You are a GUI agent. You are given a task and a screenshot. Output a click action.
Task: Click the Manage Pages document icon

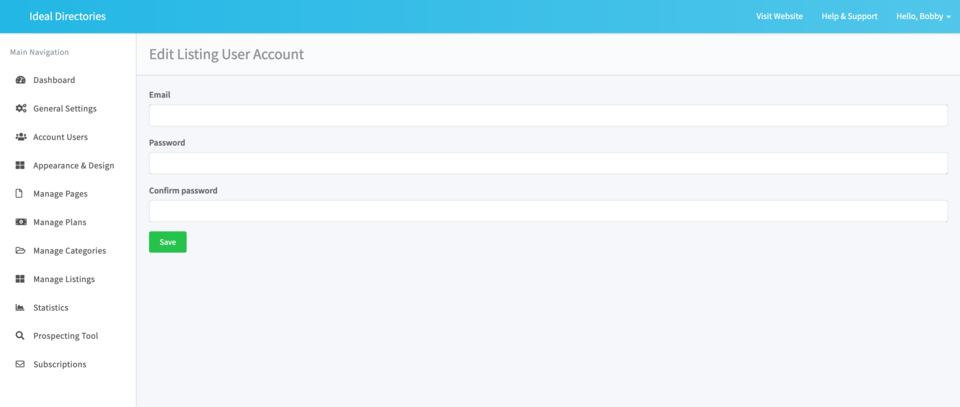(x=20, y=194)
